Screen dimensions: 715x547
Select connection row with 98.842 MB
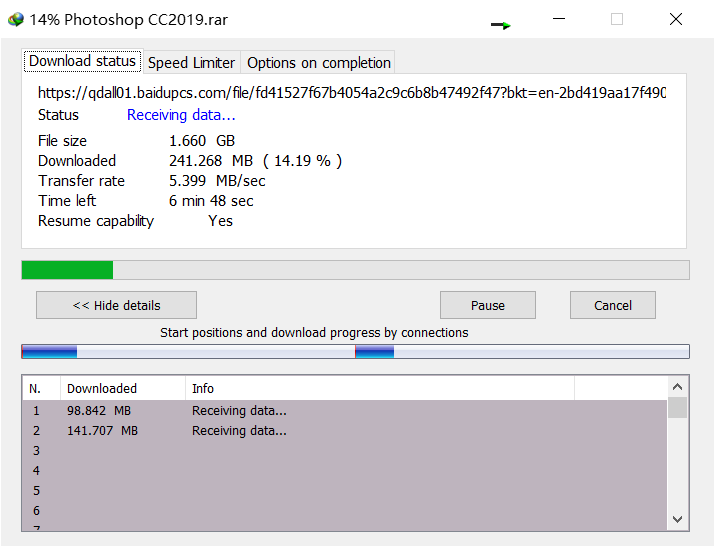tap(345, 411)
